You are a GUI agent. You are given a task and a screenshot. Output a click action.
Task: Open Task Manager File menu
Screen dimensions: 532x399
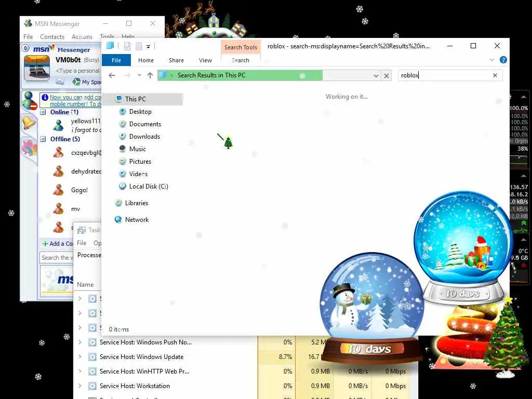(82, 243)
